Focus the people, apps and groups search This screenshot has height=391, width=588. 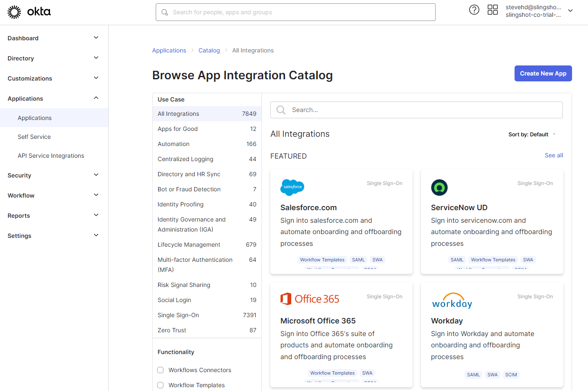tap(295, 12)
